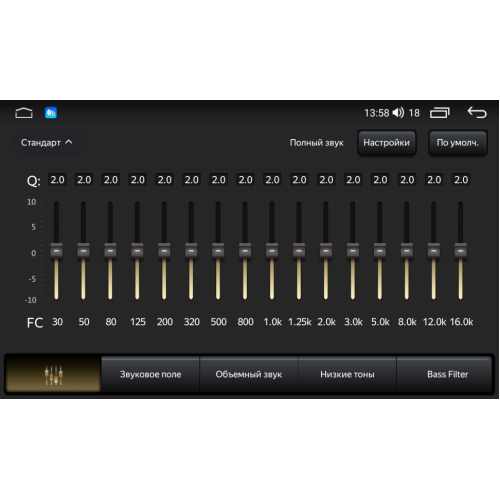Click the 13:58 clock text
This screenshot has width=500, height=500.
coord(377,113)
